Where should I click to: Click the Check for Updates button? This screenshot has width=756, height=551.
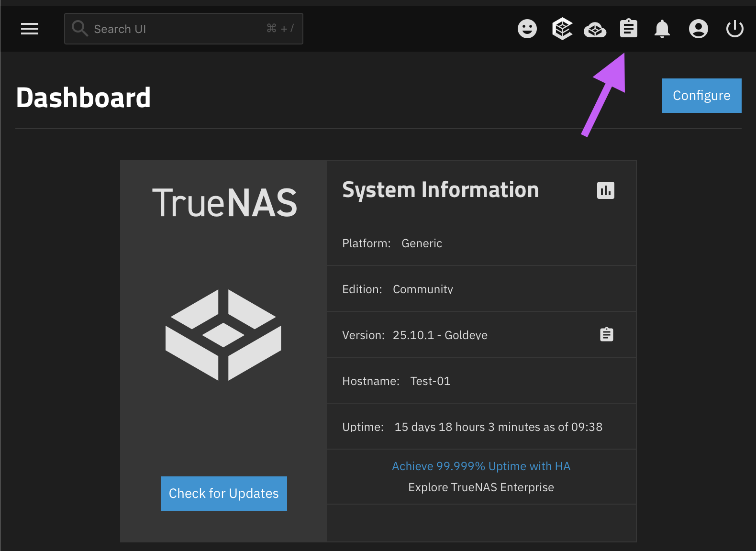pyautogui.click(x=224, y=494)
